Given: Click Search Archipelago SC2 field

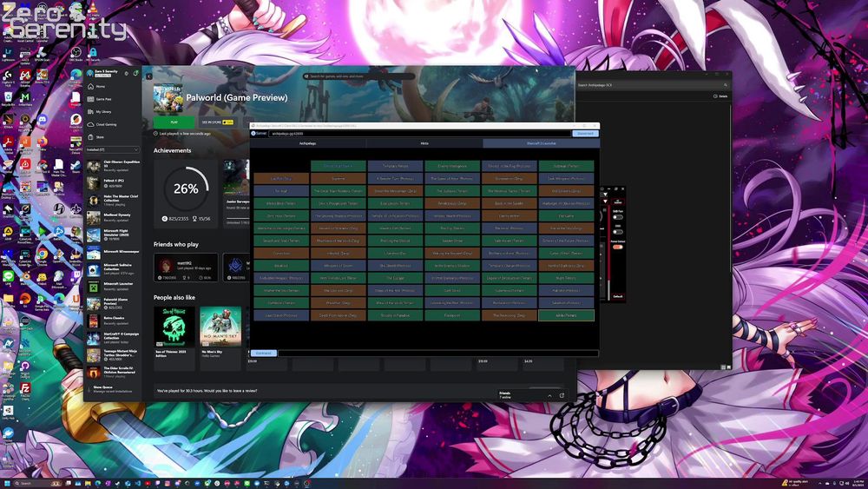Looking at the screenshot, I should [654, 85].
